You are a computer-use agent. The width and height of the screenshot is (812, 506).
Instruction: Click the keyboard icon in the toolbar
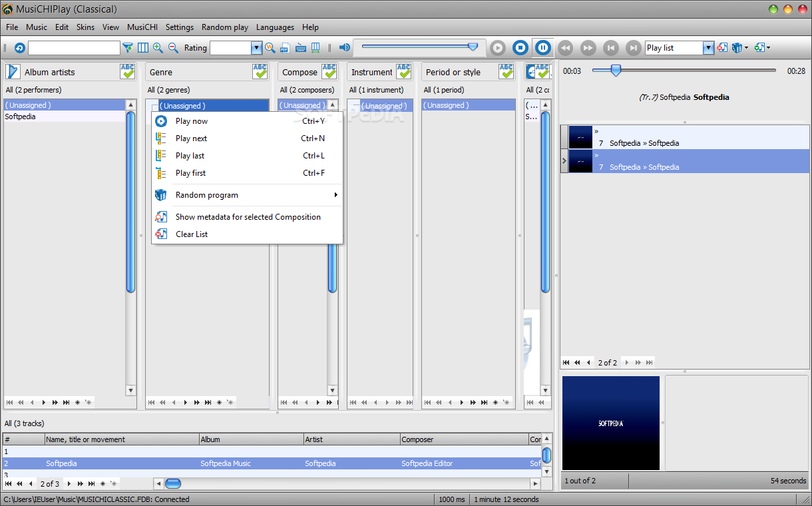pyautogui.click(x=300, y=48)
